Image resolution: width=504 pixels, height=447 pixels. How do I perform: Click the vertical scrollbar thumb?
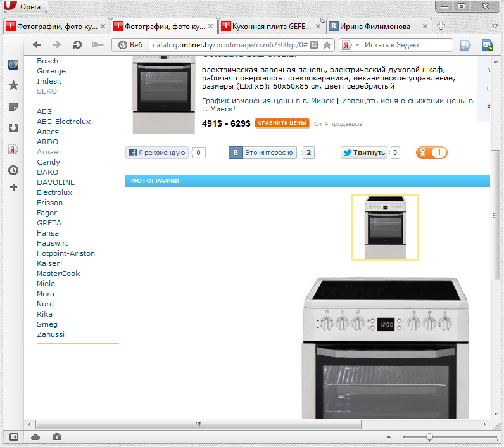[495, 215]
